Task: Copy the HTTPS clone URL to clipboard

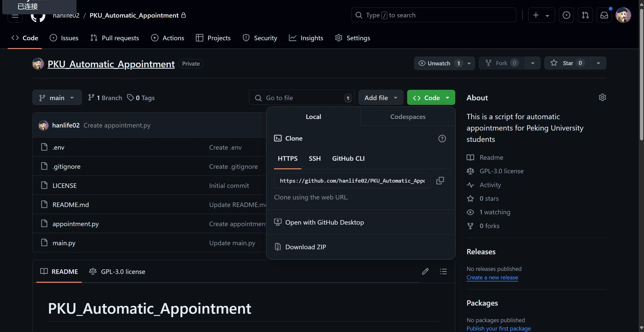Action: click(440, 181)
